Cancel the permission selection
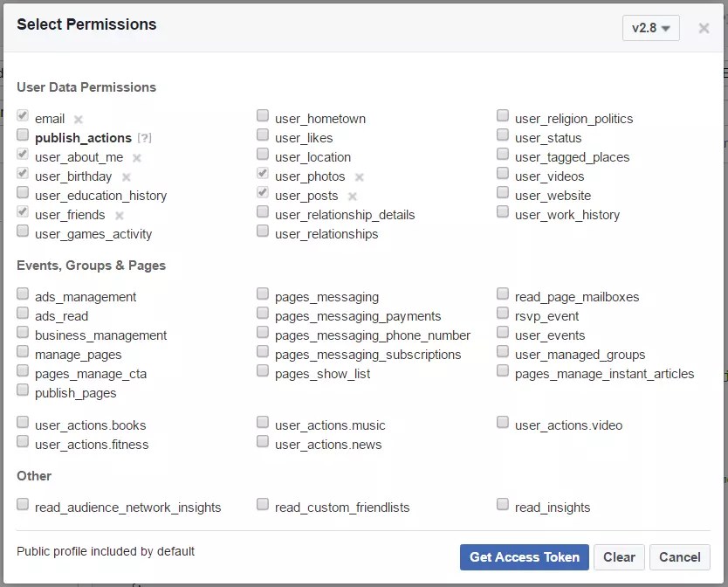The height and width of the screenshot is (587, 728). point(679,557)
